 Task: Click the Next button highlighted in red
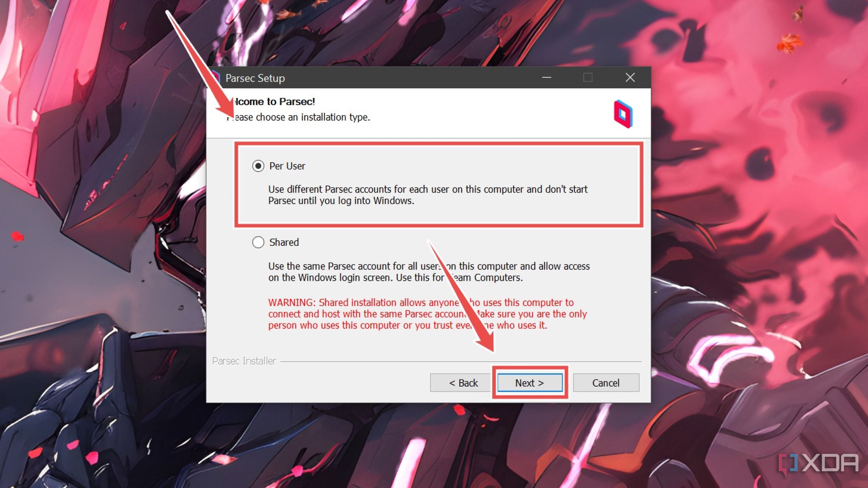coord(529,383)
